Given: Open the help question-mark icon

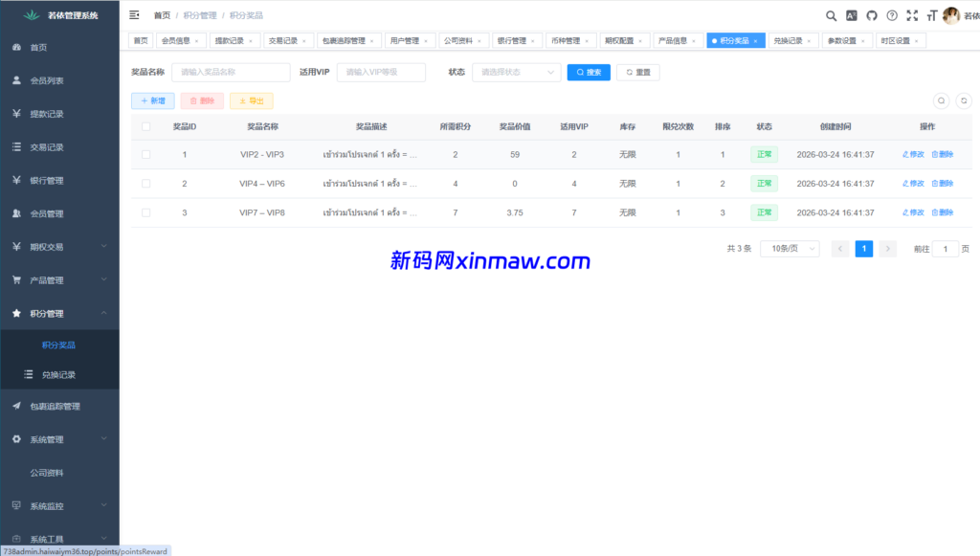Looking at the screenshot, I should pos(892,15).
